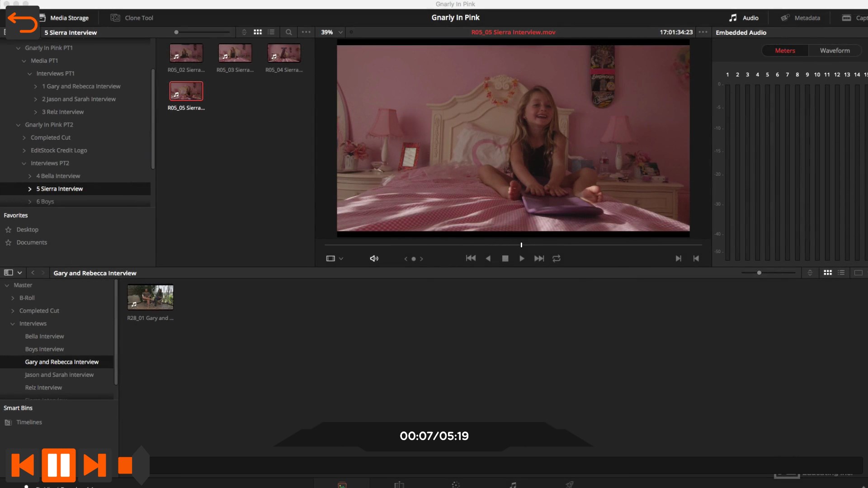Jump to the last frame in viewer
Image resolution: width=868 pixels, height=488 pixels.
pyautogui.click(x=539, y=258)
